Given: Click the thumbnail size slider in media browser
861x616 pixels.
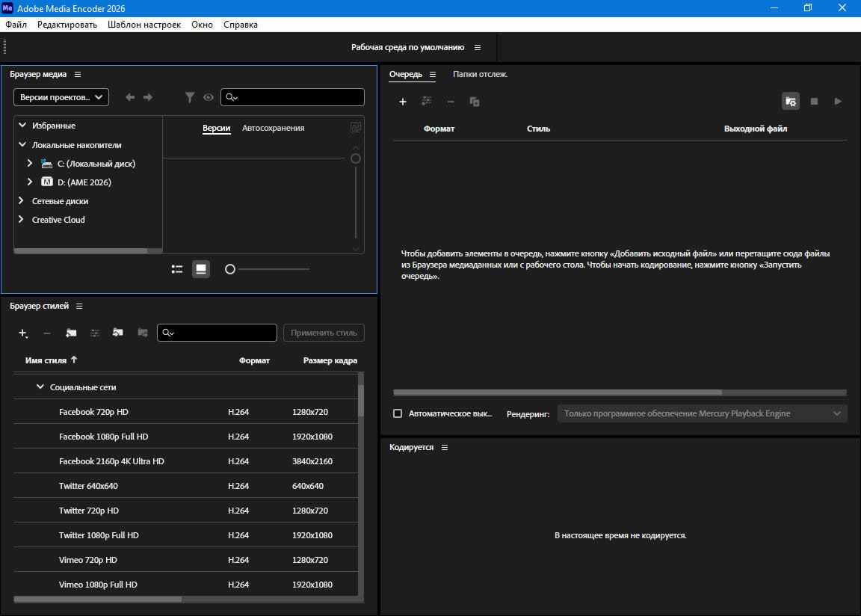Looking at the screenshot, I should 230,269.
